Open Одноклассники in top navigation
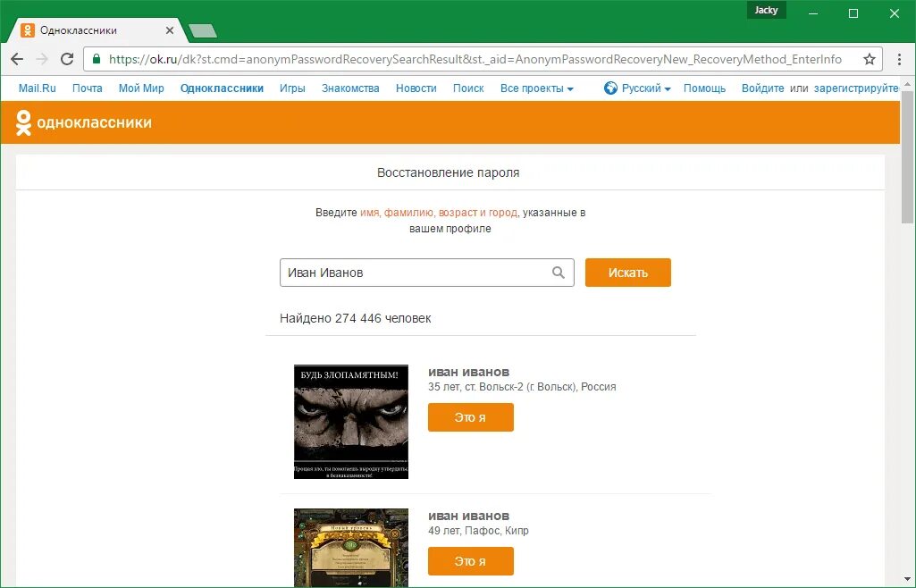 tap(222, 88)
